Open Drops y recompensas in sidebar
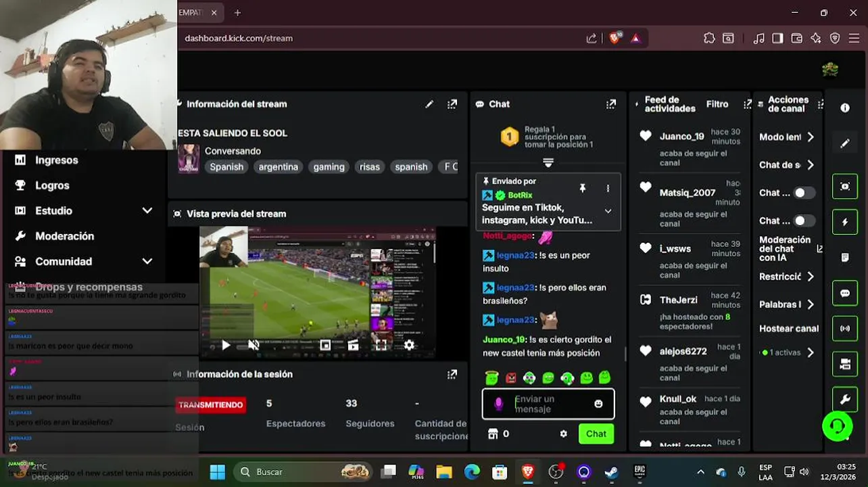868x487 pixels. (89, 287)
